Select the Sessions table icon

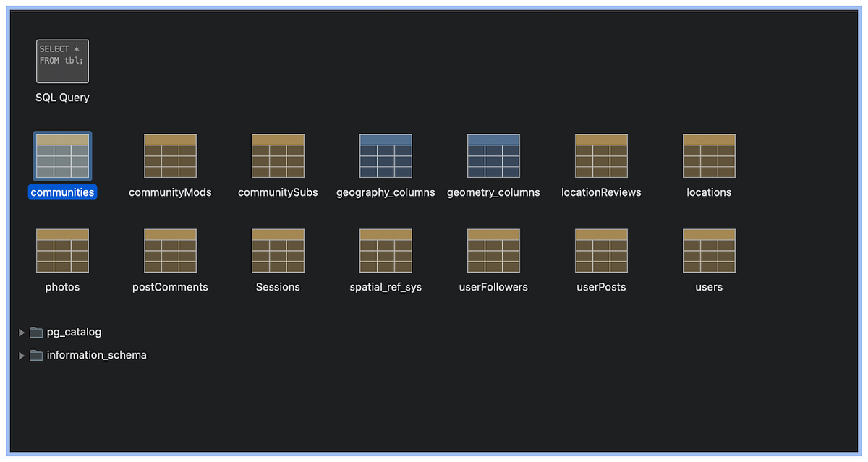click(x=278, y=251)
